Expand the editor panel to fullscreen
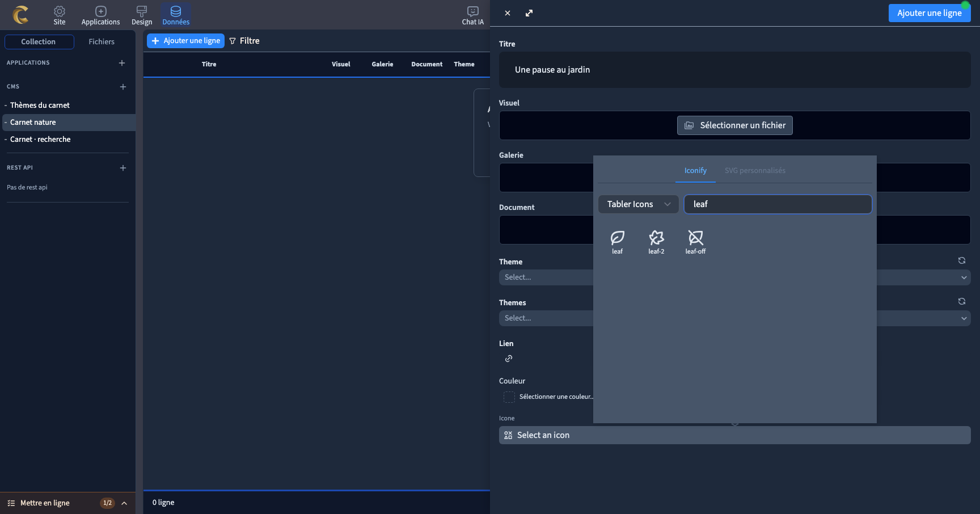 coord(529,13)
